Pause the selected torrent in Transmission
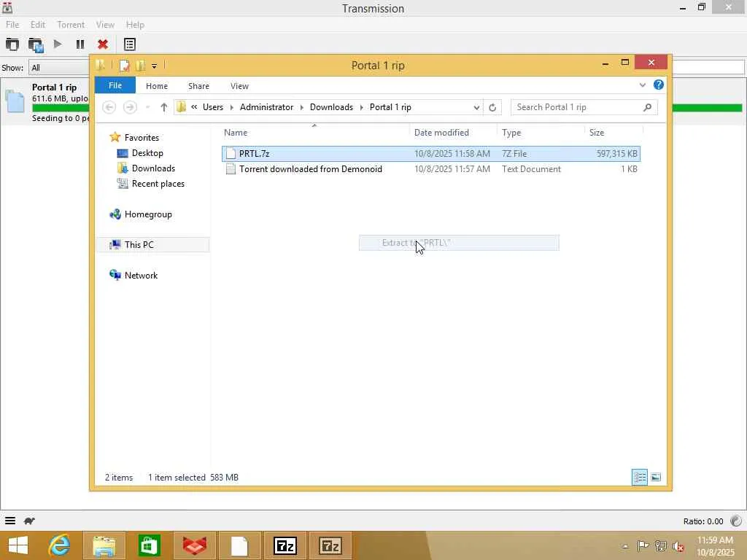 pos(80,44)
